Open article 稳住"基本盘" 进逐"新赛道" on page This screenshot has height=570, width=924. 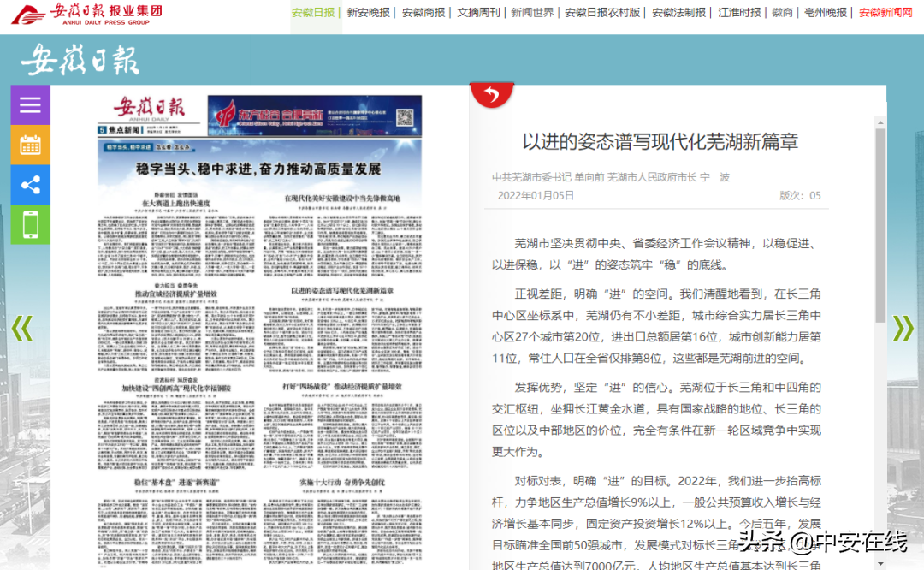tap(176, 482)
